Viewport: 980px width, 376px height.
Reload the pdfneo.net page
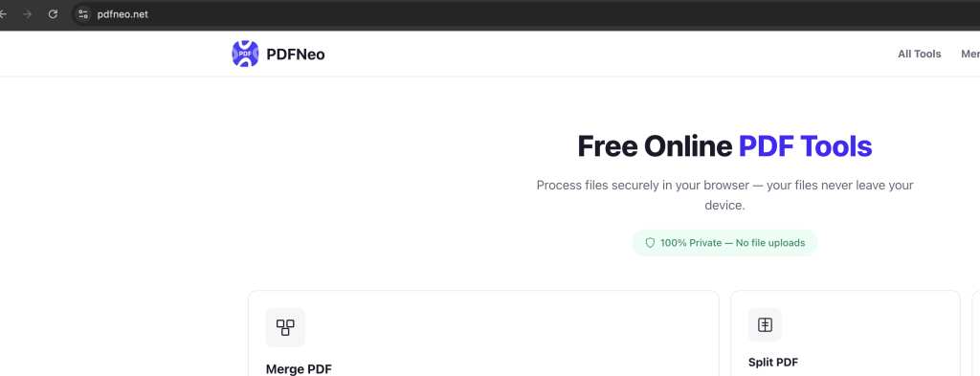pos(54,13)
